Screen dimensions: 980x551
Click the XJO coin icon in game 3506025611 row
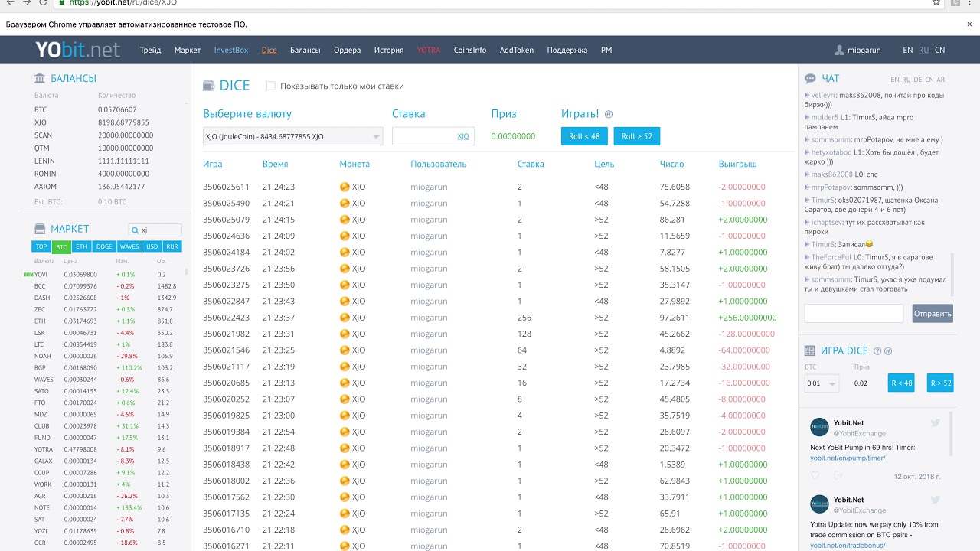click(345, 187)
